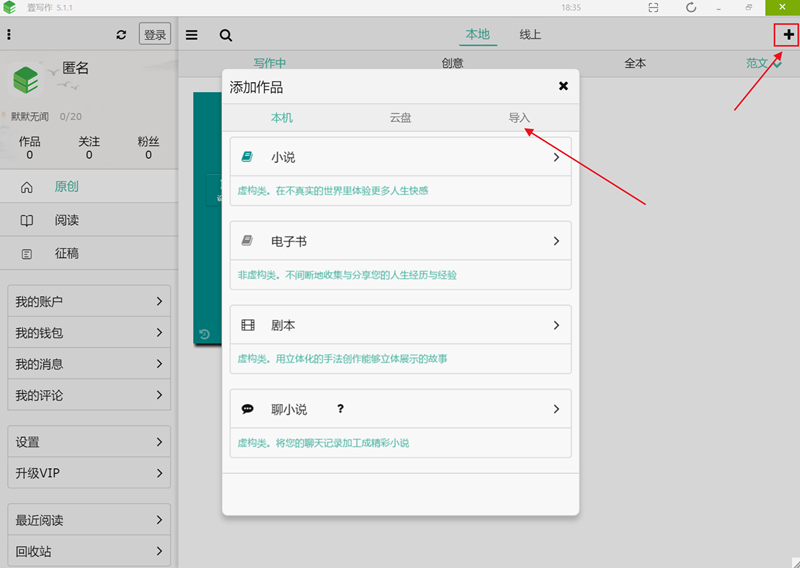800x568 pixels.
Task: Select the 全本 tab
Action: click(x=635, y=63)
